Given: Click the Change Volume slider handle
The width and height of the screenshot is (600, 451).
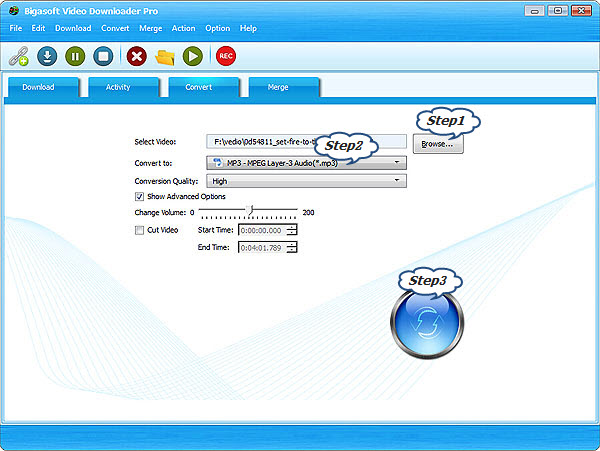Looking at the screenshot, I should tap(250, 210).
